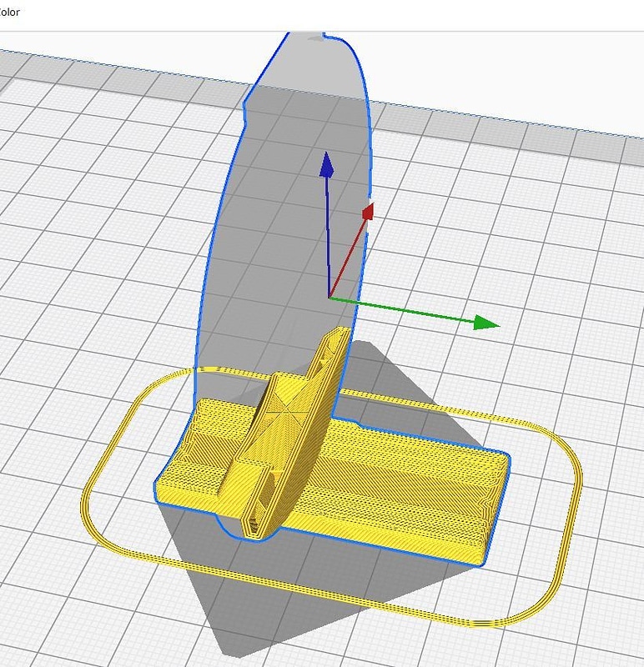Click the red axis arrow handle
This screenshot has height=667, width=644.
pos(368,212)
